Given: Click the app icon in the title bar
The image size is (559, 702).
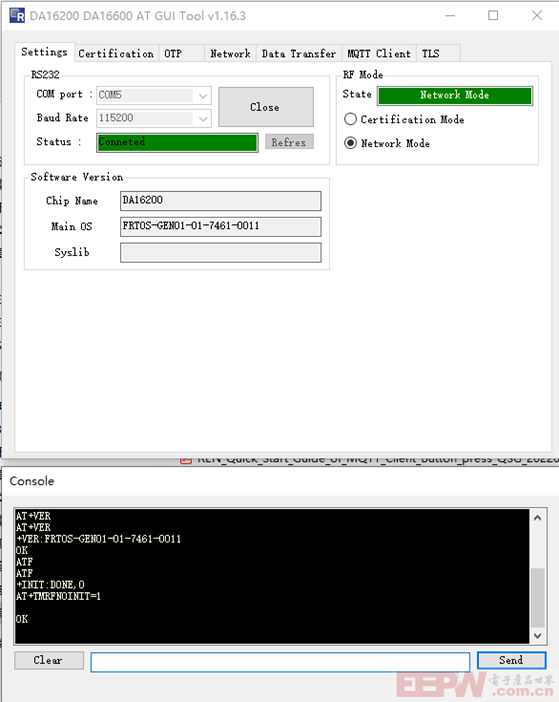Looking at the screenshot, I should point(17,15).
